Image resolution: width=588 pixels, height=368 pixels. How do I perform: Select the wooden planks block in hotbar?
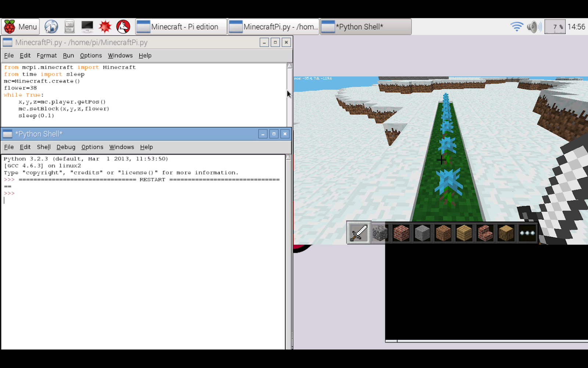464,233
